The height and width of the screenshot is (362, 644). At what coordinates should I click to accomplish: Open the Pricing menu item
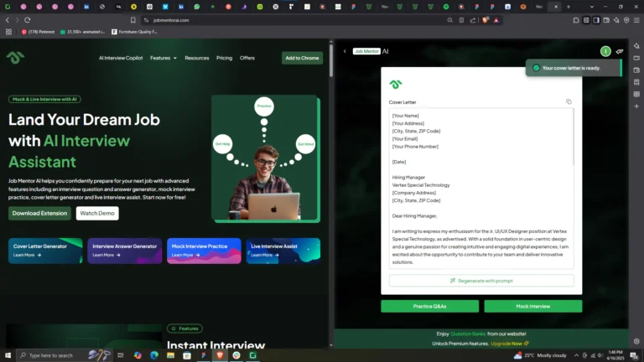tap(224, 58)
